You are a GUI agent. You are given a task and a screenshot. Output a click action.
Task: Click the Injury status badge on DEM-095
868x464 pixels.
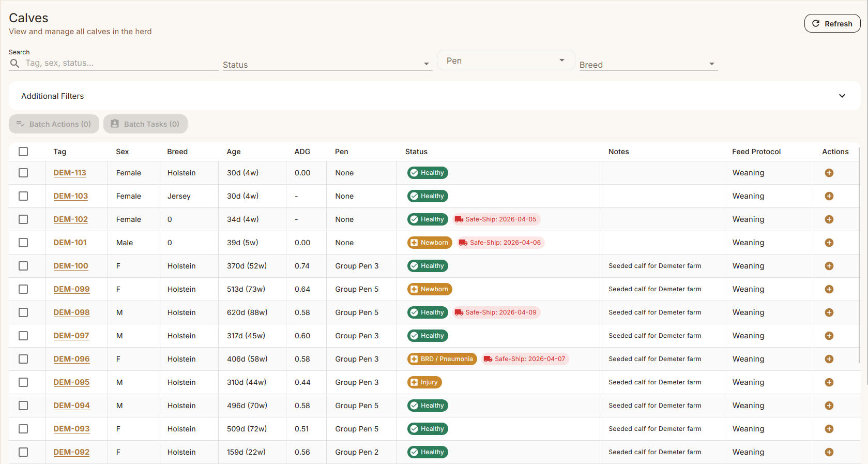coord(424,382)
